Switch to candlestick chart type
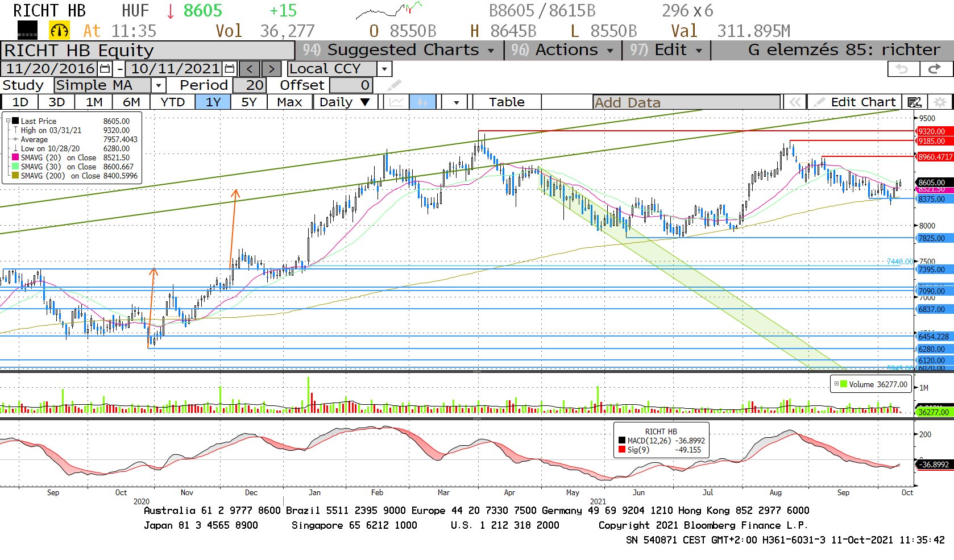The height and width of the screenshot is (560, 954). tap(422, 102)
